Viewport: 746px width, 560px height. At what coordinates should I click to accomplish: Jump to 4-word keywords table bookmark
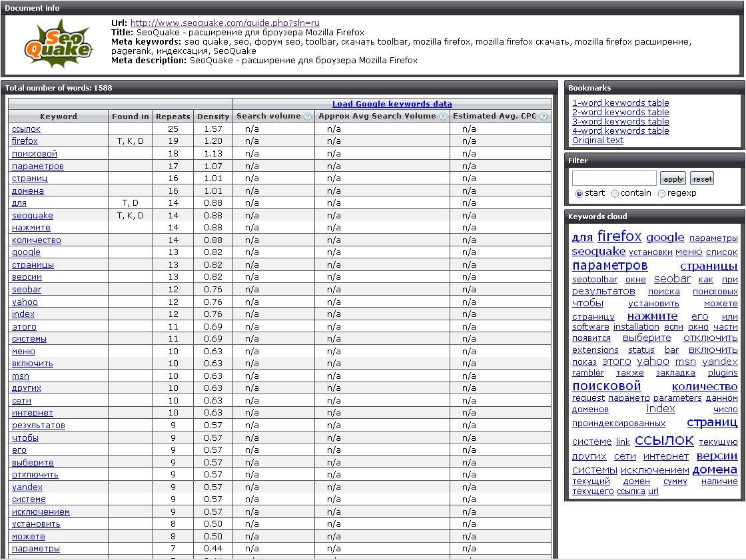pos(620,131)
